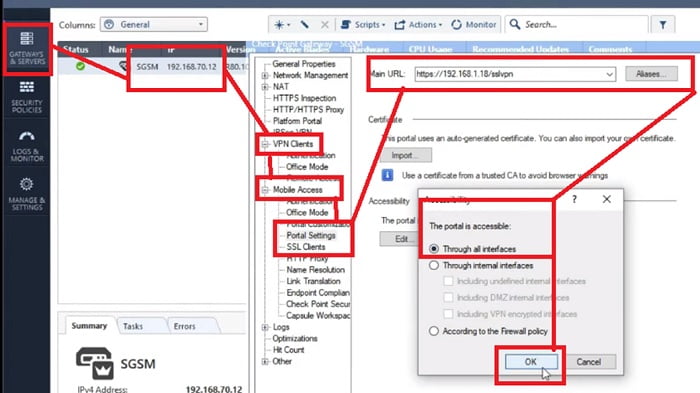Select Capsule Workspace tree item

tap(318, 316)
